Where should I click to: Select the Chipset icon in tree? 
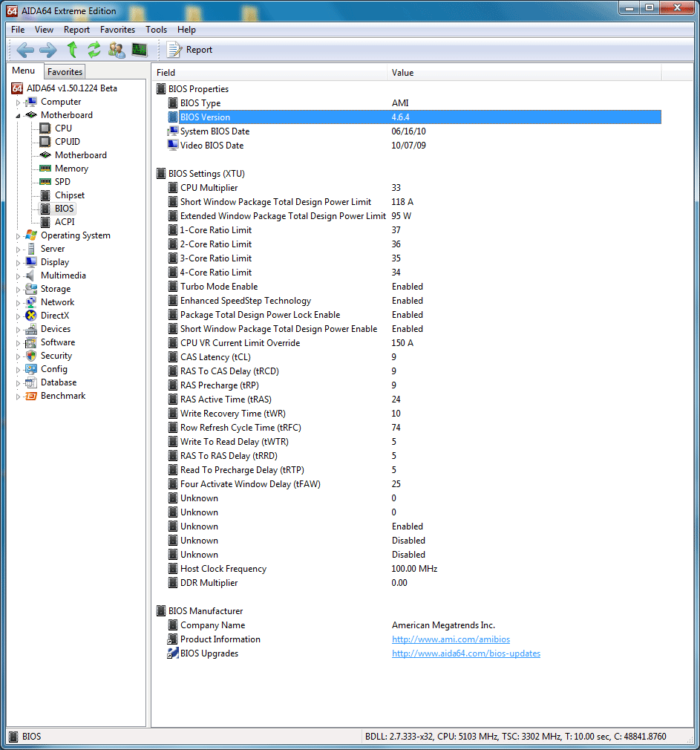pyautogui.click(x=45, y=195)
